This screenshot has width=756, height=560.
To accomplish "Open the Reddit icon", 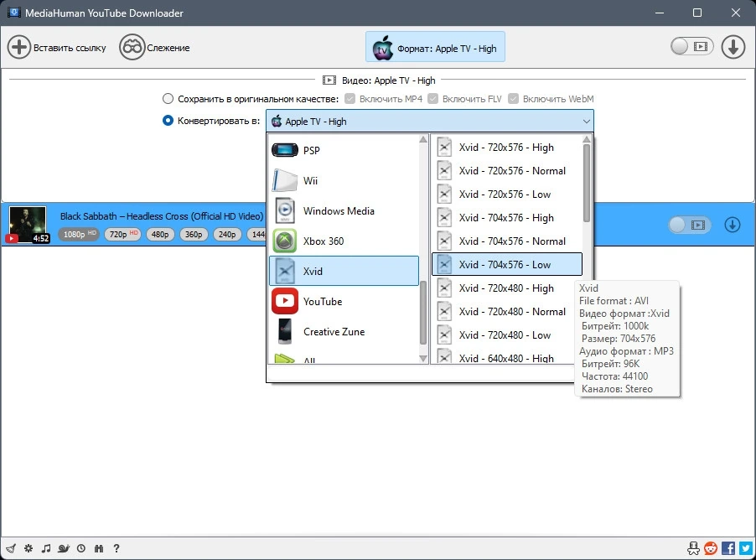I will 711,548.
